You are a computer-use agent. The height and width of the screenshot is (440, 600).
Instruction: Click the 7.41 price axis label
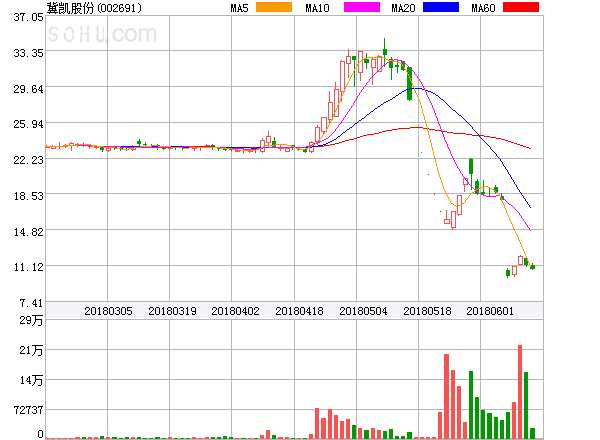[31, 303]
